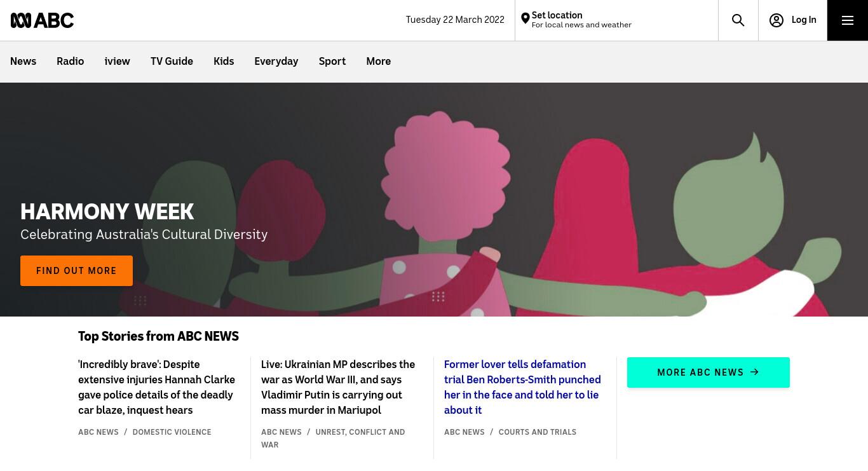Click ABC News label under defamation story
This screenshot has width=868, height=471.
(x=465, y=432)
